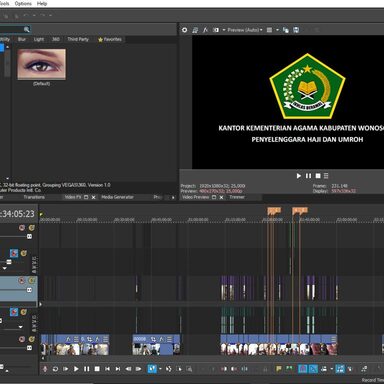Screen dimensions: 384x384
Task: Open Event Pan/Crop on the middle clip
Action: 153,339
